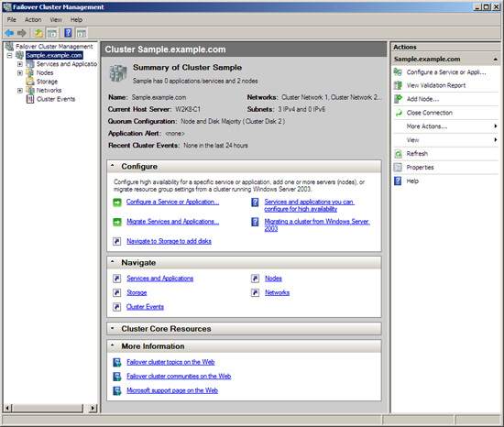Click the Configure a Service action icon
504x427 pixels.
point(398,72)
